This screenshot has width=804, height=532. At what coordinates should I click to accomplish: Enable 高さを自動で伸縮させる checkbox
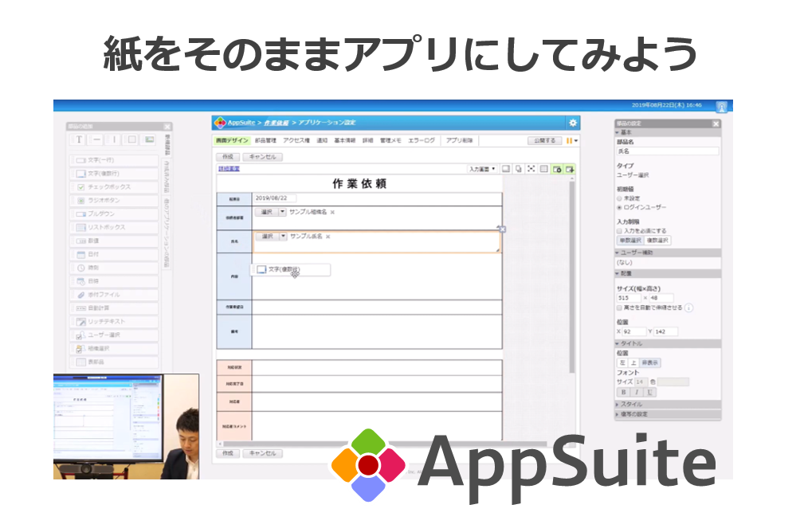[x=619, y=308]
